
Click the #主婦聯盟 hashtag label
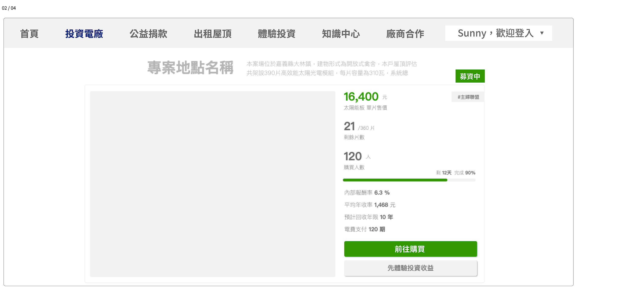(468, 97)
